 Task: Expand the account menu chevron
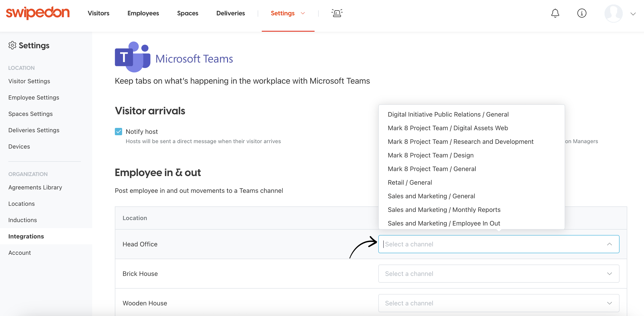(x=633, y=14)
